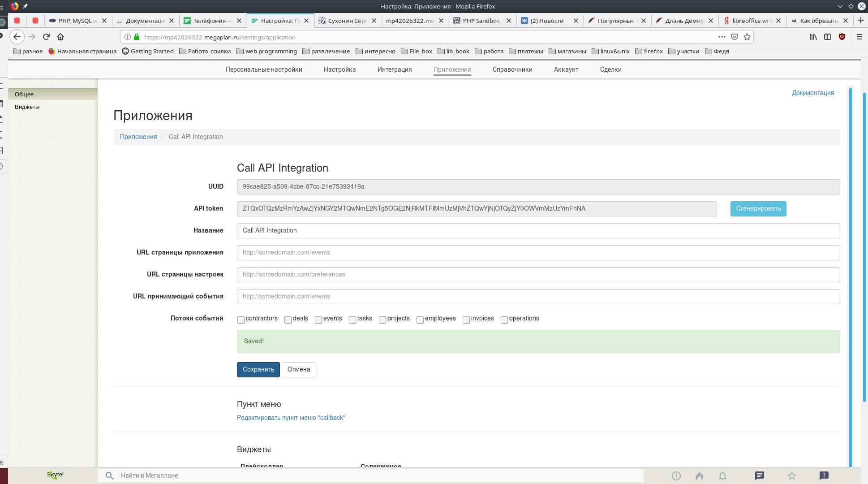Open Firefox library icon
The height and width of the screenshot is (484, 868).
pyautogui.click(x=813, y=37)
